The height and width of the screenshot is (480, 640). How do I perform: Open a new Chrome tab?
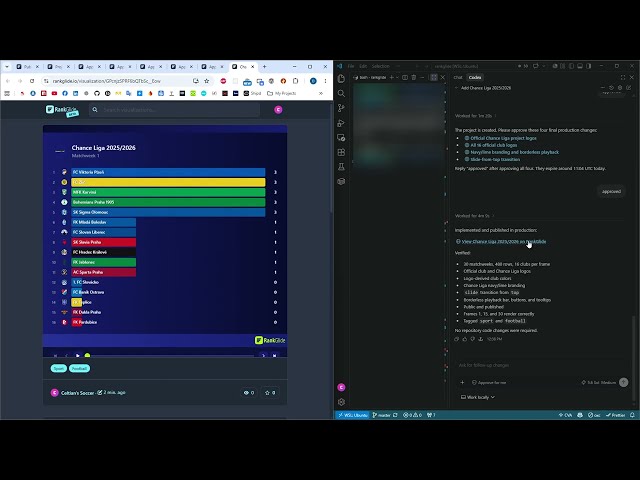264,67
